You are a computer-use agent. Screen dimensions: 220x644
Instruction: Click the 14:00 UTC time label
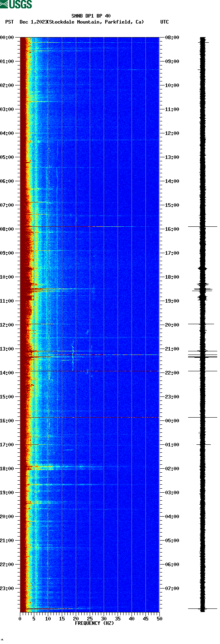click(x=172, y=181)
